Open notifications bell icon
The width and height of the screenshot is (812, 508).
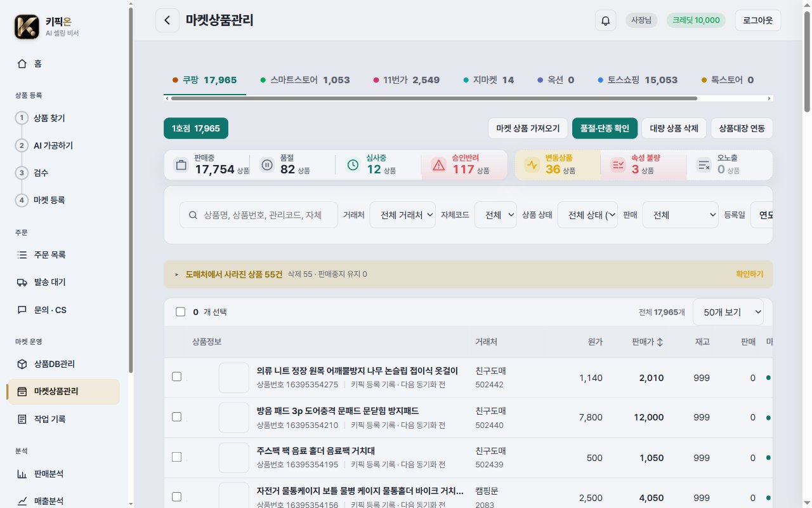[x=605, y=20]
